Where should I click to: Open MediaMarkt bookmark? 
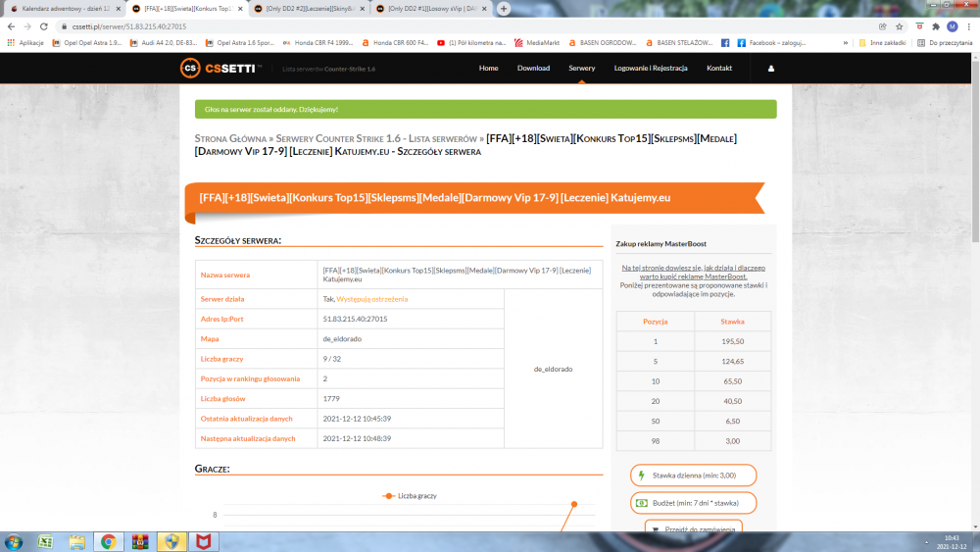click(x=537, y=43)
